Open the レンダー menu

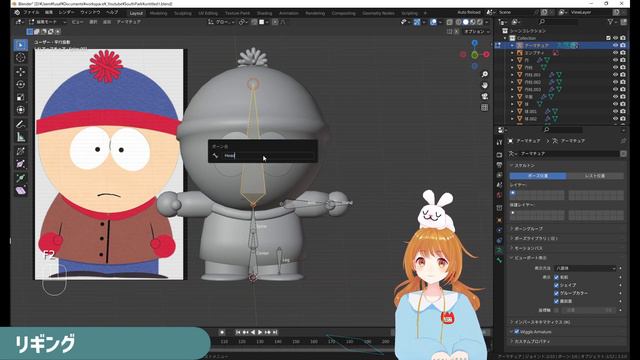click(66, 13)
